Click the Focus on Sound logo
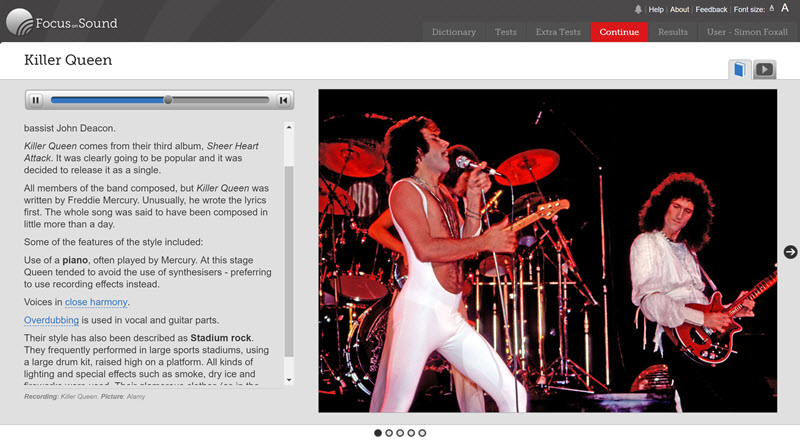 [62, 22]
